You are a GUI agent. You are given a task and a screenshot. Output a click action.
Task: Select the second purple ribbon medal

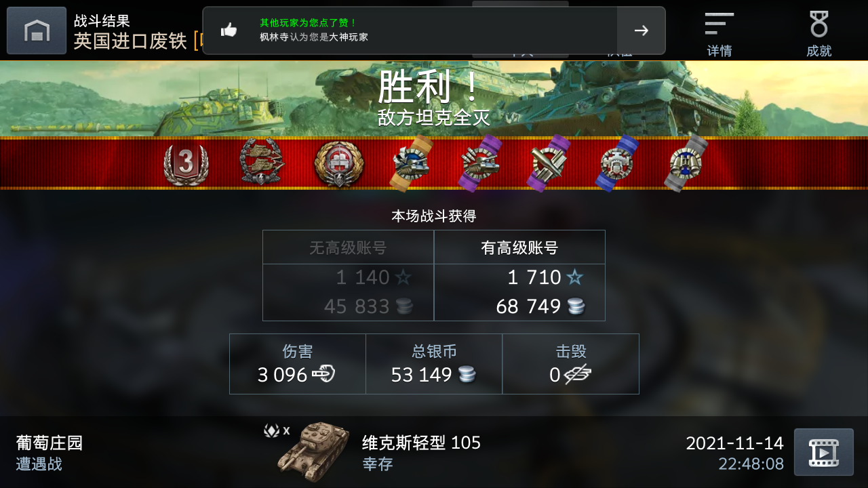[550, 163]
